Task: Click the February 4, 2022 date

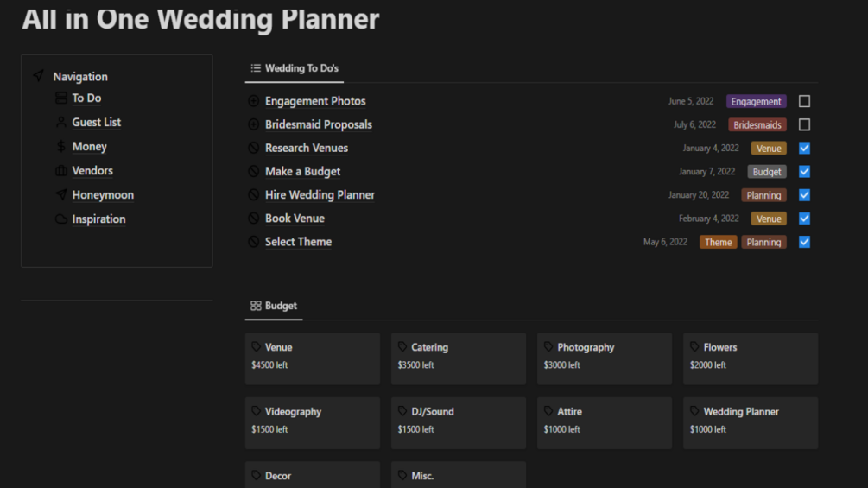Action: (708, 219)
